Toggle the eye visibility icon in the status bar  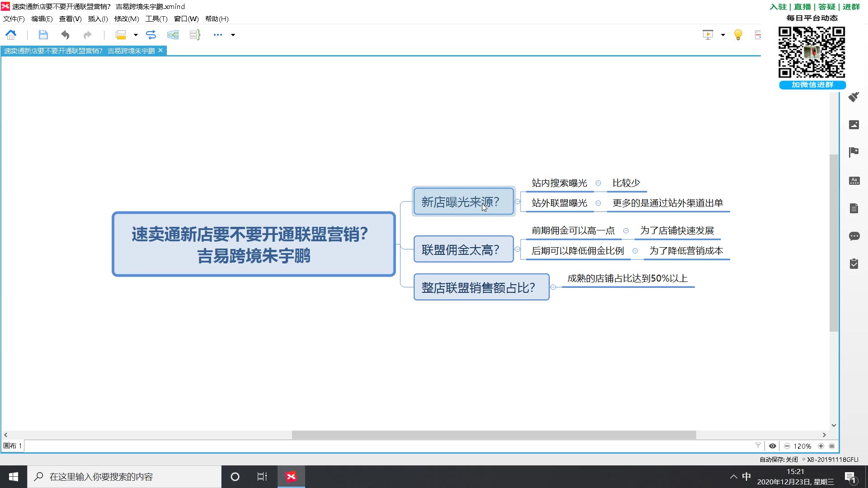(x=773, y=446)
